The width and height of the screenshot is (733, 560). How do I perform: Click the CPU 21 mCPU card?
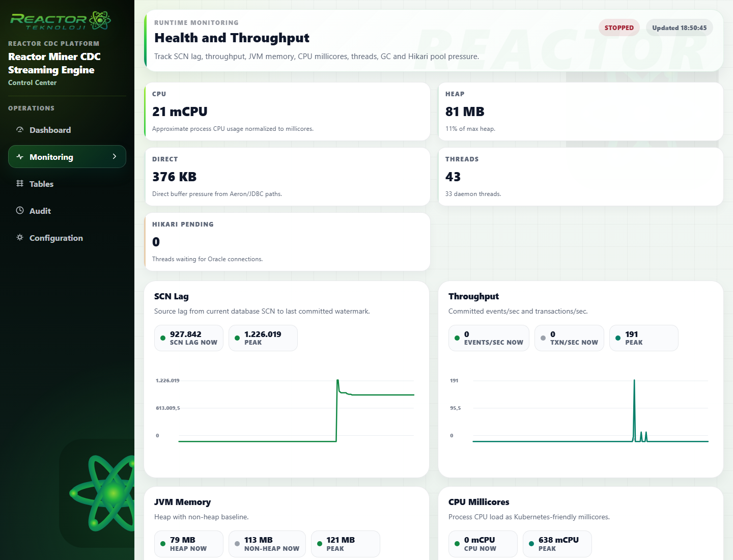point(288,111)
